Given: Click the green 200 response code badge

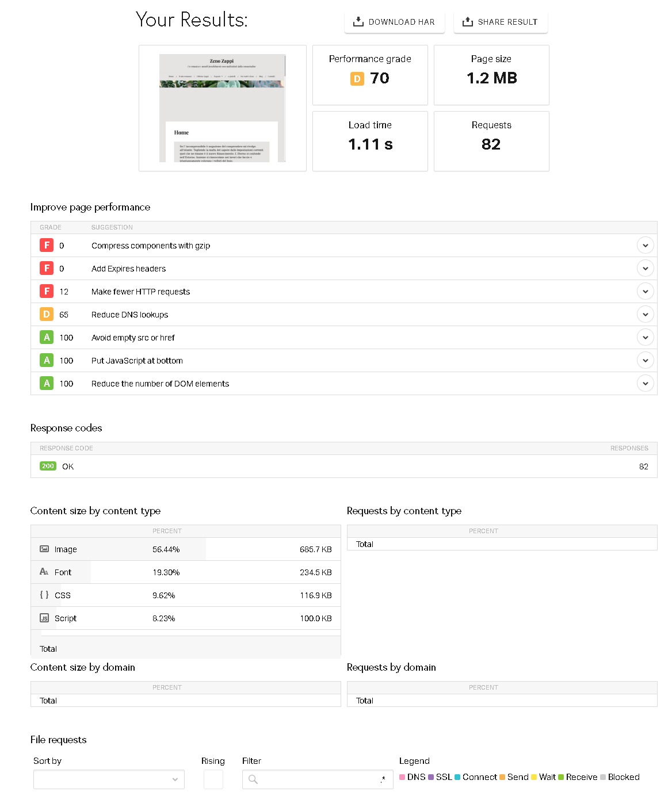Looking at the screenshot, I should tap(48, 466).
